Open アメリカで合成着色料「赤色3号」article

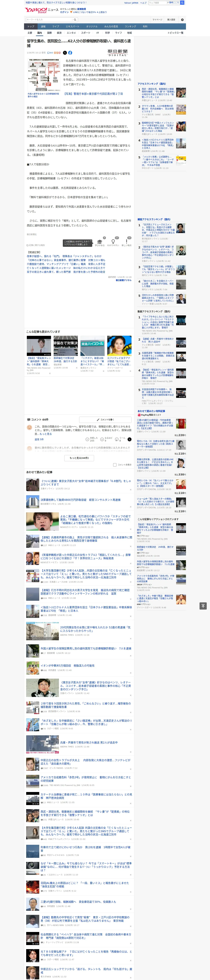(86, 779)
